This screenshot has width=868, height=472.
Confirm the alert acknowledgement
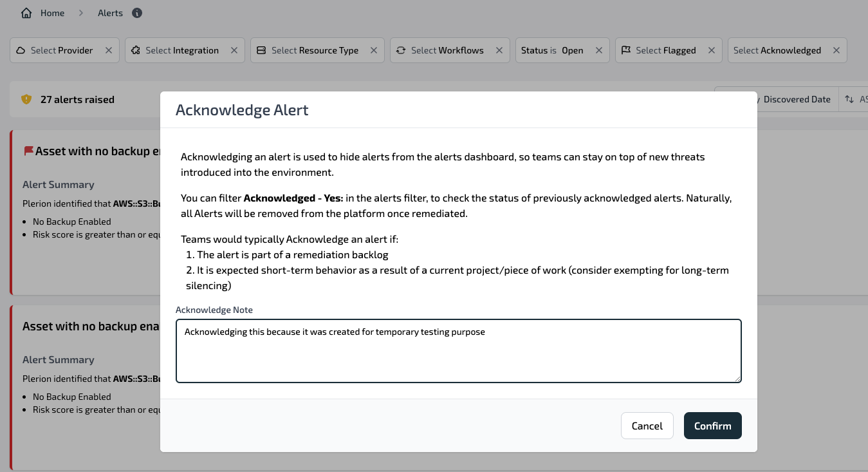coord(713,426)
